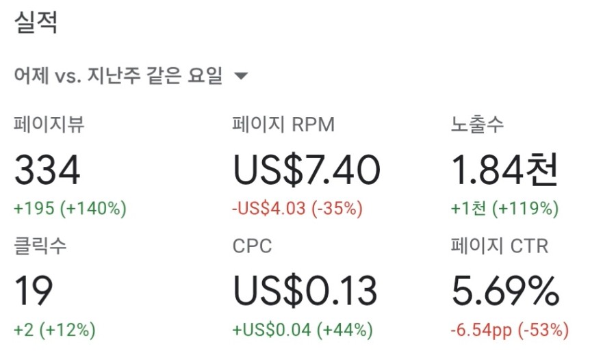Click the +US$0.04 (+44%) change
This screenshot has width=590, height=364.
pyautogui.click(x=303, y=330)
